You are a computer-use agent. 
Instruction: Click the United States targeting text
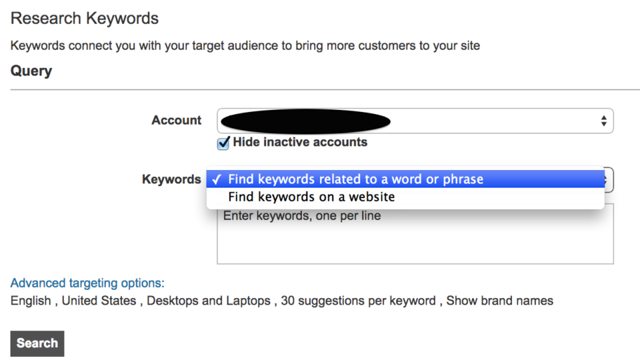[x=99, y=301]
